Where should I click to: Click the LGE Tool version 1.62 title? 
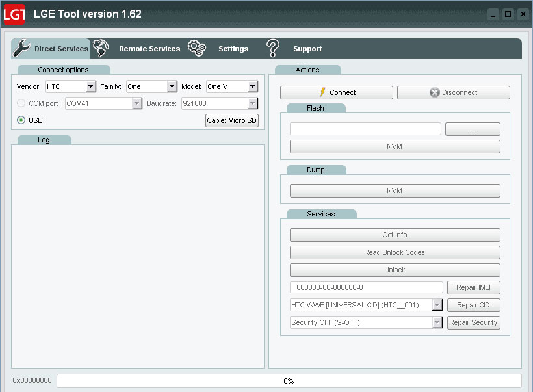pos(88,14)
